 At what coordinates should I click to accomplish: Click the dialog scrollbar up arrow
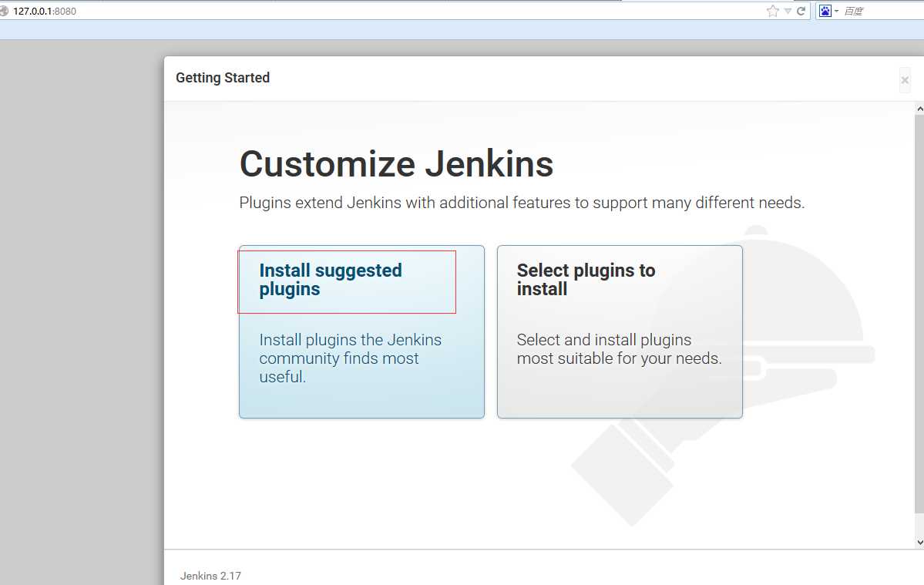tap(919, 109)
